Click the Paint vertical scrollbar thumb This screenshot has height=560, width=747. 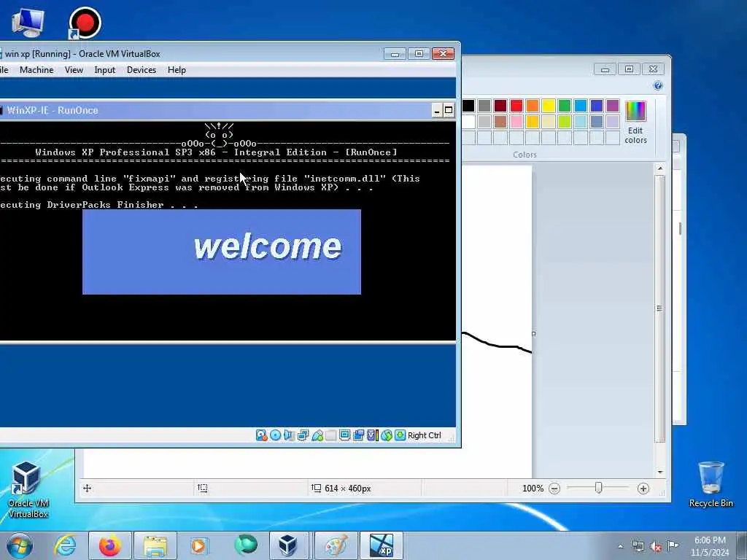tap(659, 308)
